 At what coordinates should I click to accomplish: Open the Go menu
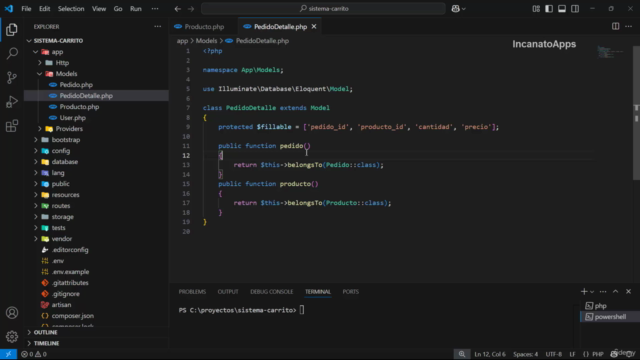(118, 9)
